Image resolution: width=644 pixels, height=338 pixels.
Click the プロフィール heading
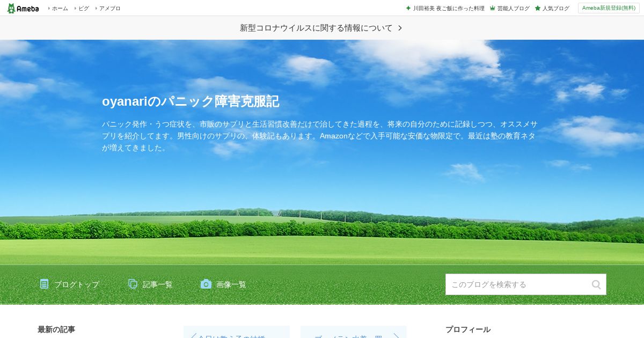468,329
